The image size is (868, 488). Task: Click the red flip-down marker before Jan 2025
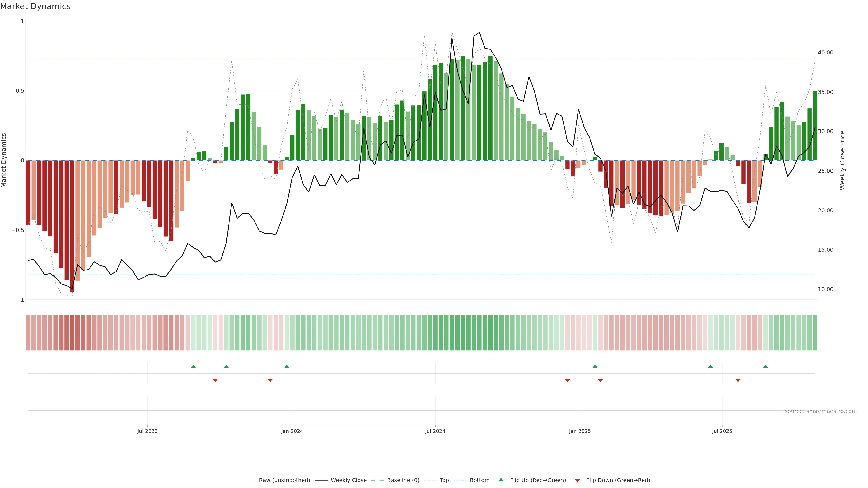point(567,380)
